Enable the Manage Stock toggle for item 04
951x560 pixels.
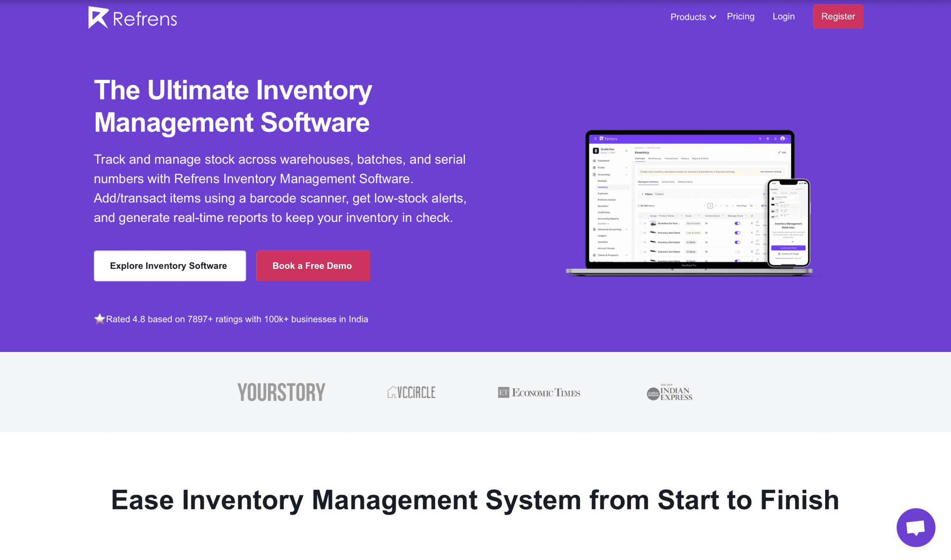[737, 252]
